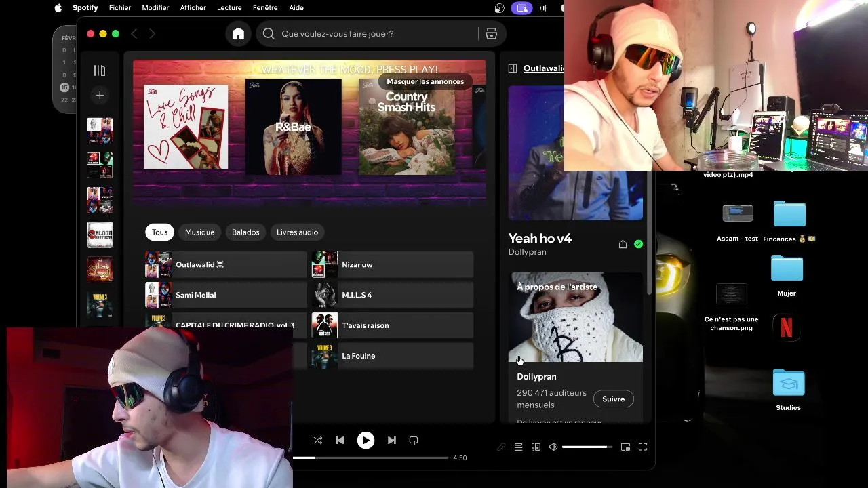Open the mini player

click(625, 447)
